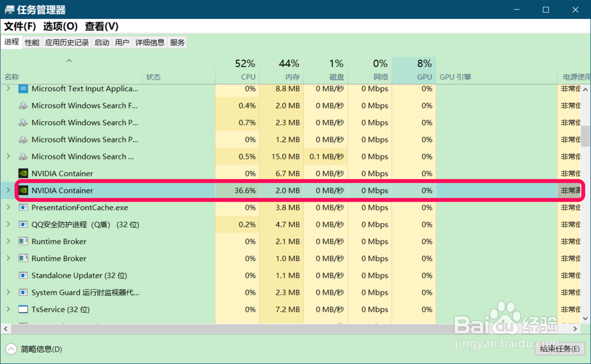Viewport: 591px width, 364px height.
Task: Switch to the 用户 tab
Action: point(122,42)
